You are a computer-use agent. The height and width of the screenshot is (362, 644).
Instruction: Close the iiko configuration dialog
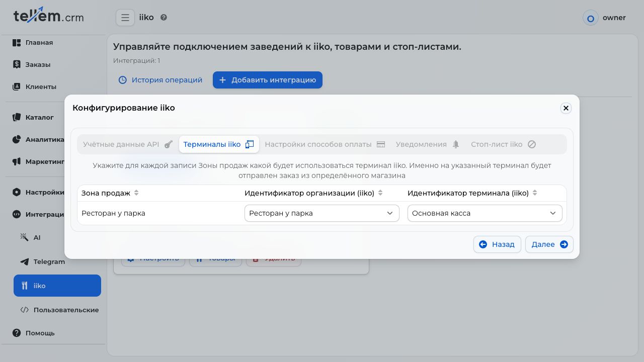pos(566,108)
